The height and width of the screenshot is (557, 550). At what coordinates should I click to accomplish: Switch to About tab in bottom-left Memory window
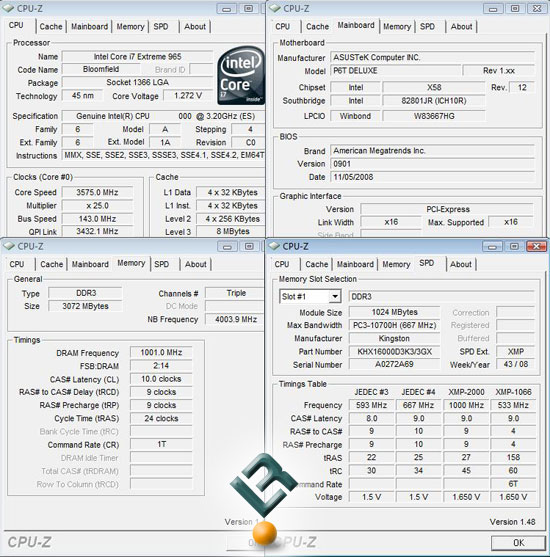point(196,264)
